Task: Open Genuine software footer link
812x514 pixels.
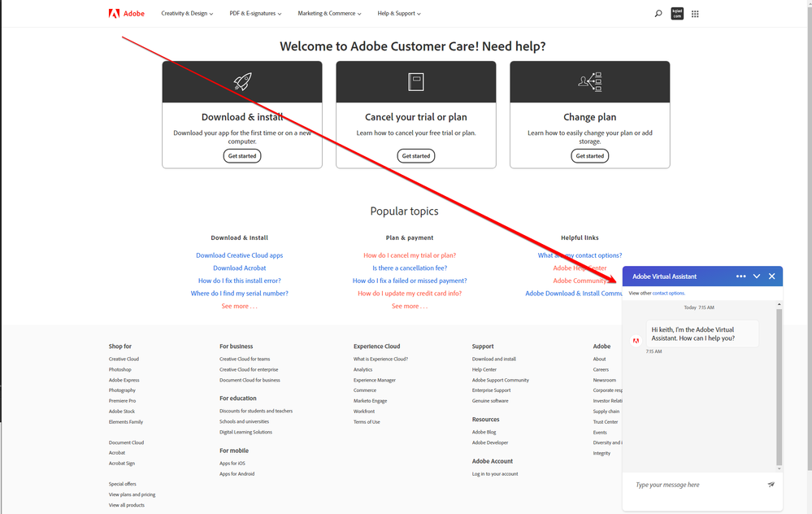Action: click(x=490, y=400)
